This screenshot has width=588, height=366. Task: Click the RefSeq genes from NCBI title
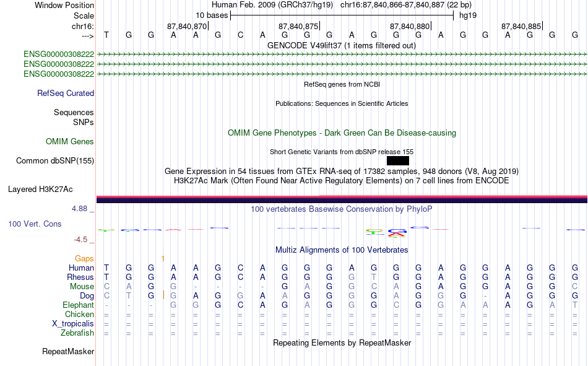(x=342, y=84)
